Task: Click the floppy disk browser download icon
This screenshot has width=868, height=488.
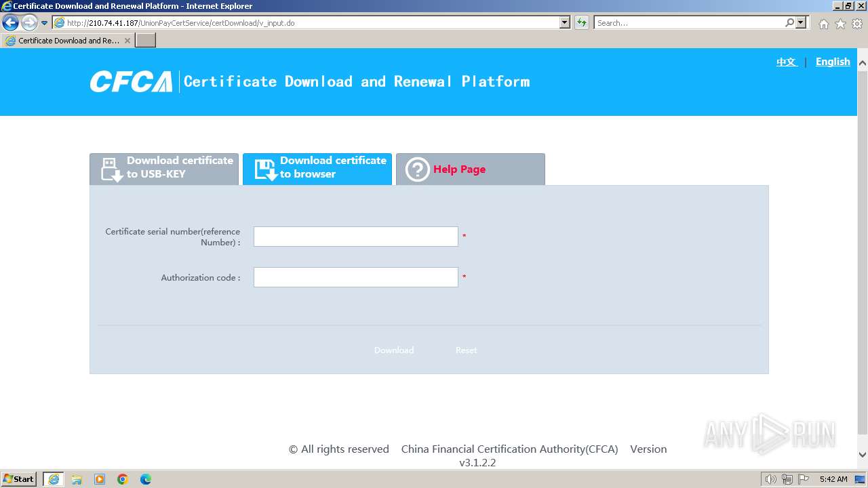Action: pos(265,169)
